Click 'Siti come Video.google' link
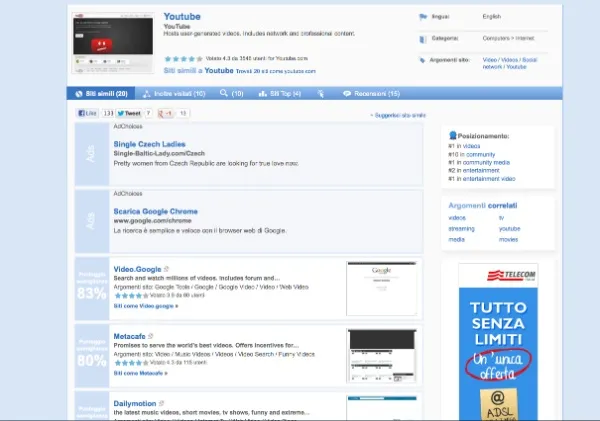This screenshot has height=421, width=600. coord(146,306)
